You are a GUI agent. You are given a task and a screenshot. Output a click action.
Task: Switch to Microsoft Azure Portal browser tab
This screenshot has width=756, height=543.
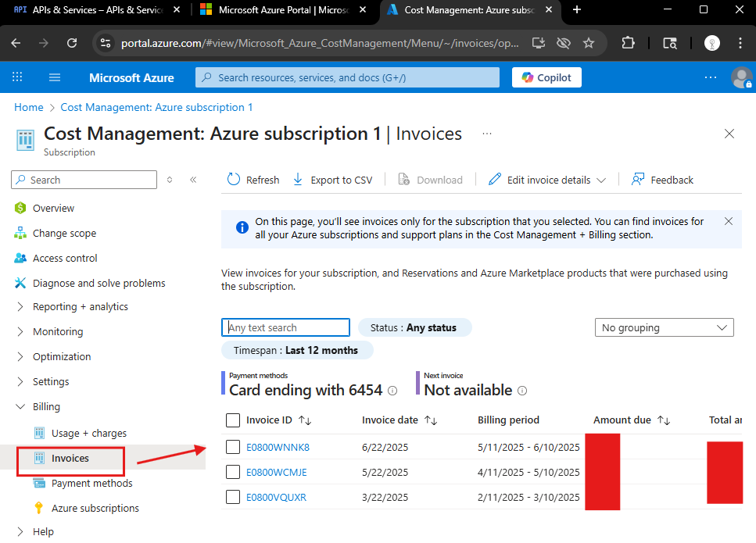[282, 9]
